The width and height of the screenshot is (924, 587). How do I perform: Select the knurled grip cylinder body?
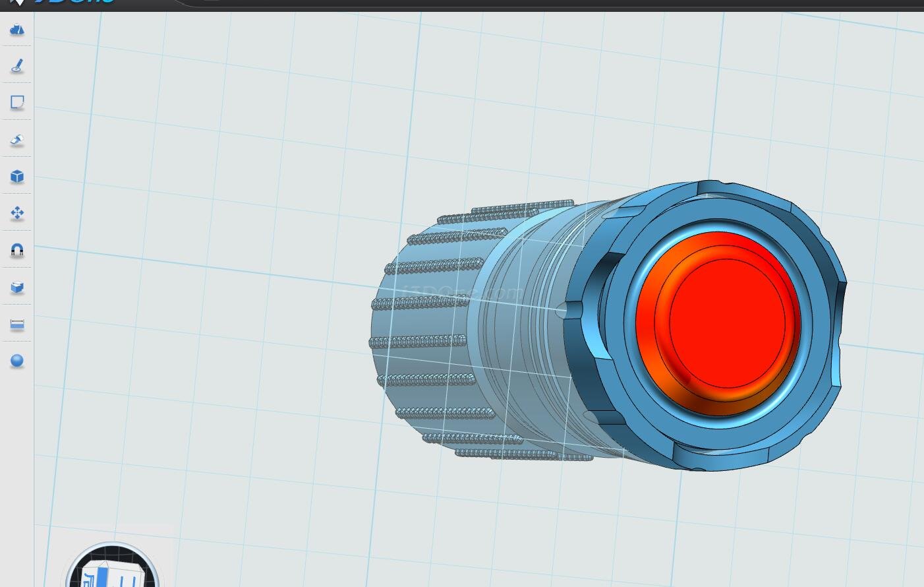[422, 323]
